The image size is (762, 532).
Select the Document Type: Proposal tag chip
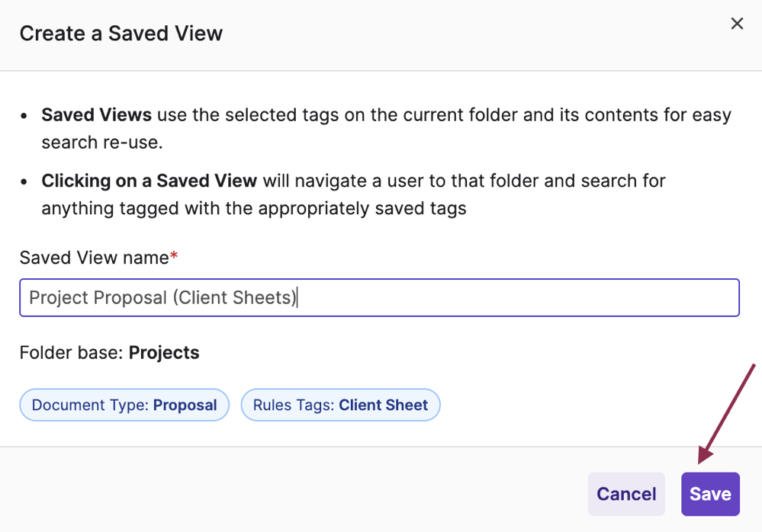[x=124, y=405]
